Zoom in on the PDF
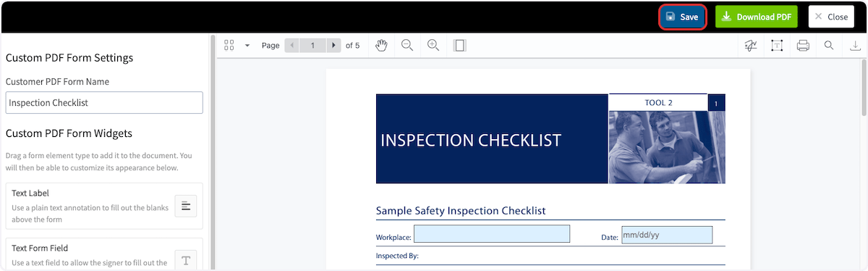Screen dimensions: 868x271 coord(433,45)
